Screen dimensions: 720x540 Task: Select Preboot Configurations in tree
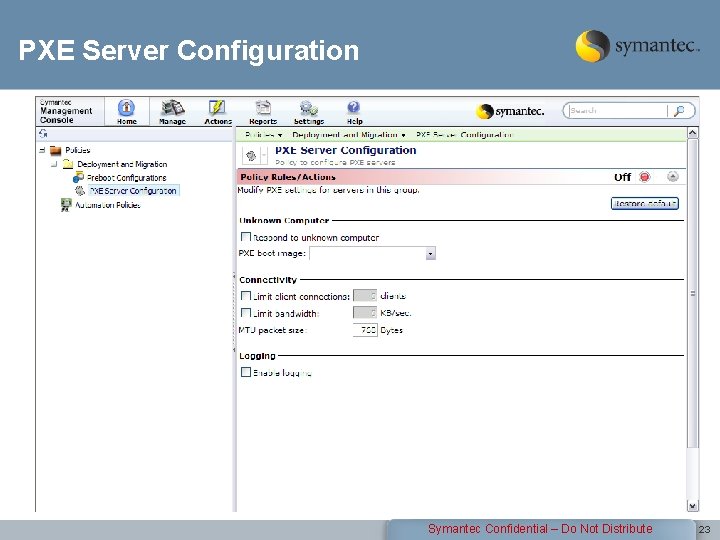coord(127,178)
